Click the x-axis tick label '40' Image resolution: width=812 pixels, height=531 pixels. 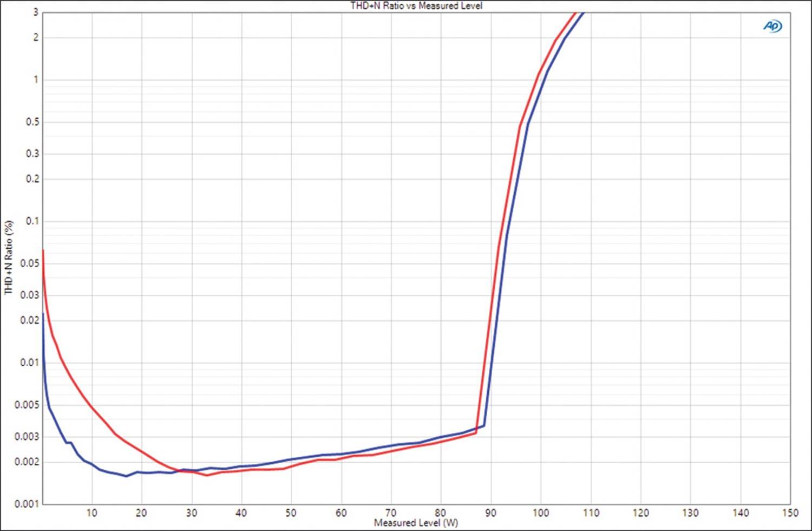pyautogui.click(x=241, y=513)
